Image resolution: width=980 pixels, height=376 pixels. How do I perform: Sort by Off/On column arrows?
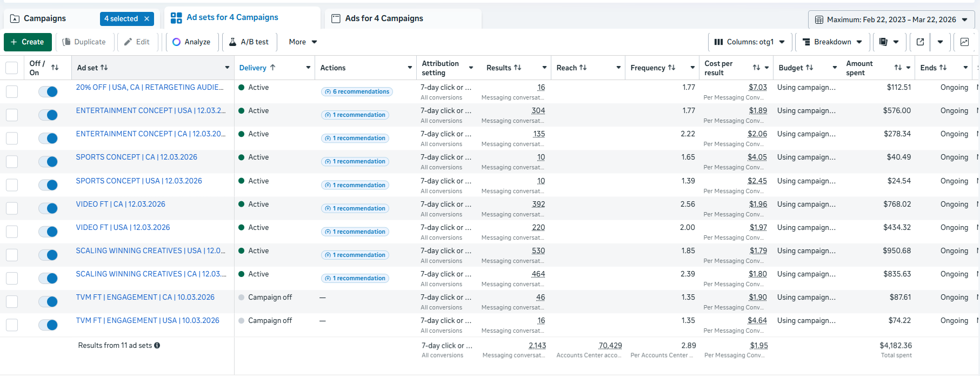click(x=55, y=68)
